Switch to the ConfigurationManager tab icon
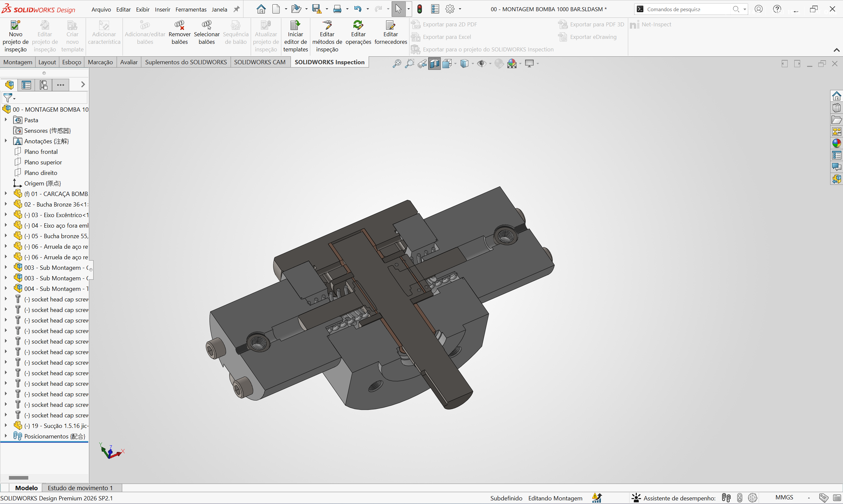843x504 pixels. [43, 85]
